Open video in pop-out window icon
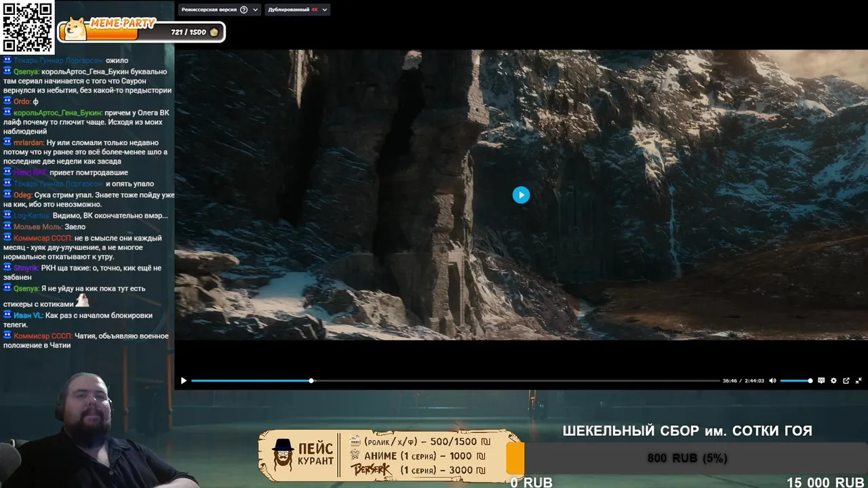Screen dimensions: 868x488 pyautogui.click(x=846, y=381)
